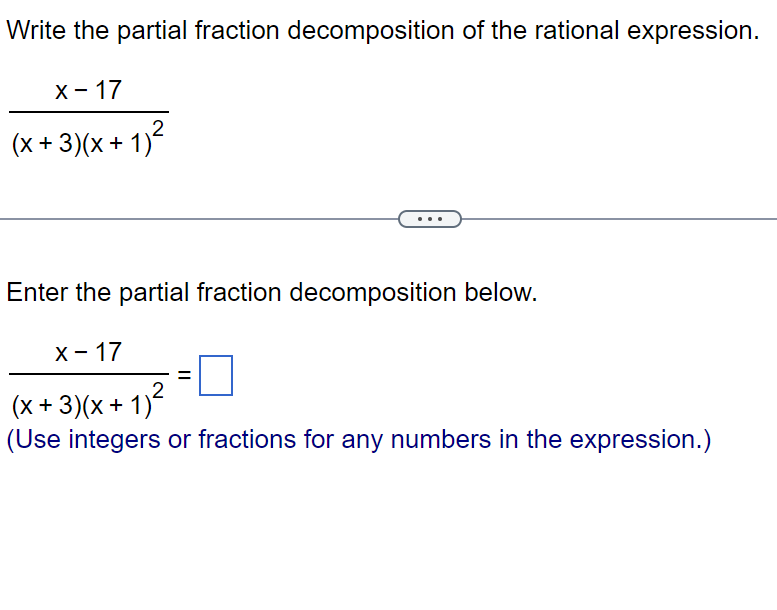Click the top fraction's division bar
This screenshot has width=777, height=610.
88,112
